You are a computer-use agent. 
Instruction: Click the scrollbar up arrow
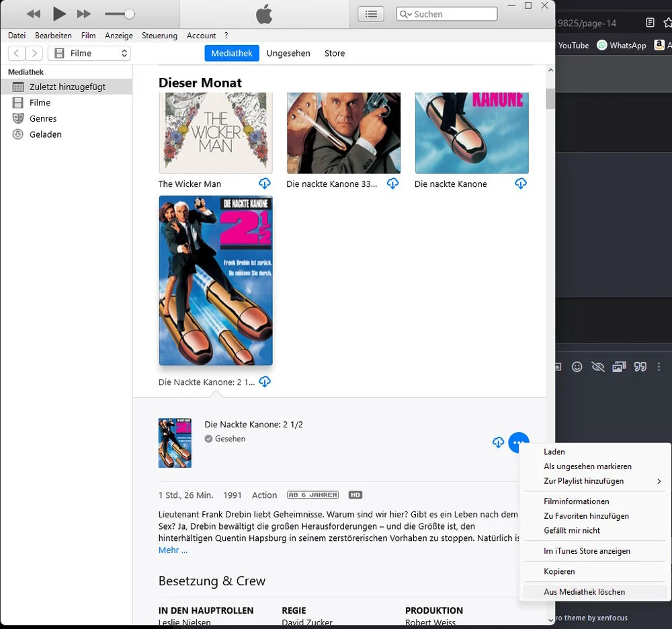(551, 71)
